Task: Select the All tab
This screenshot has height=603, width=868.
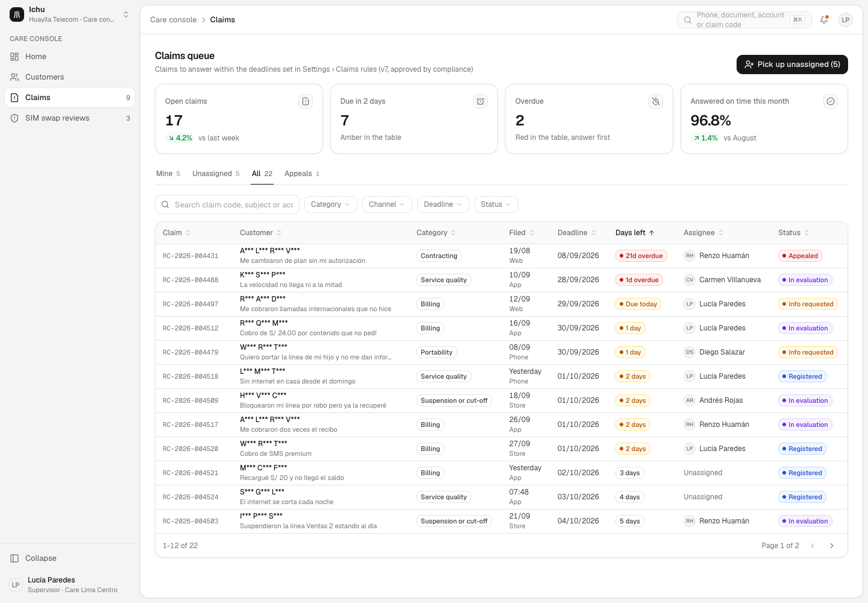Action: (262, 174)
